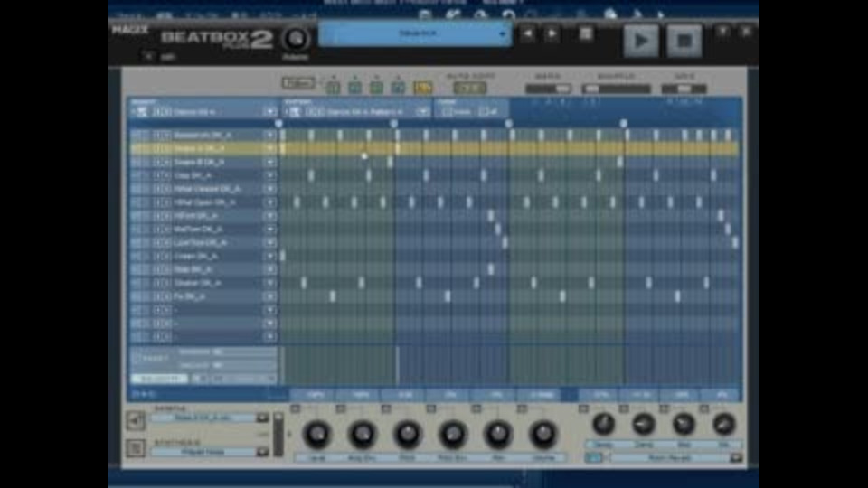Click the Clear all button
Screen dimensions: 868x488
point(488,112)
